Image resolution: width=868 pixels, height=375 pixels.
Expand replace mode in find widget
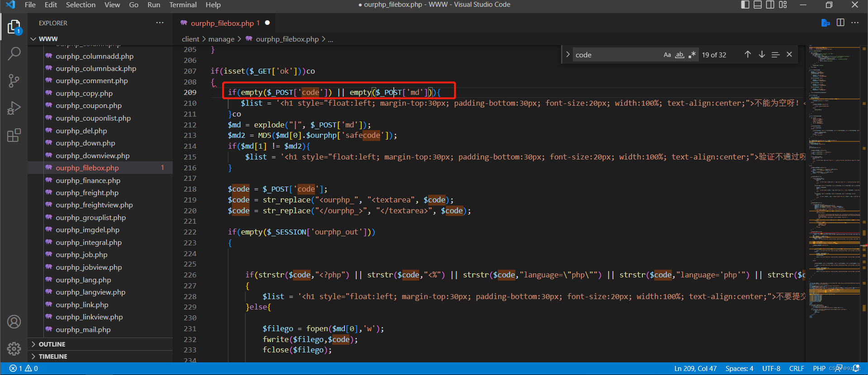coord(568,55)
